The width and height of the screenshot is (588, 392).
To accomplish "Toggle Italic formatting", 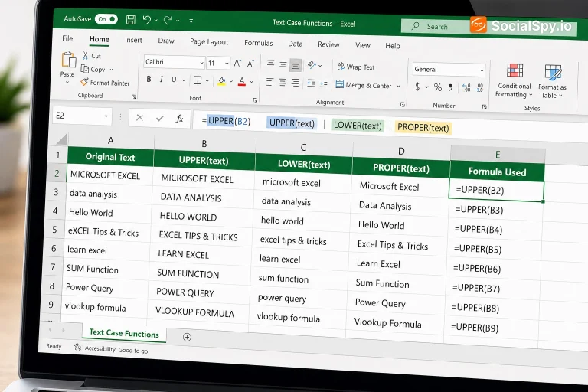I will click(162, 80).
